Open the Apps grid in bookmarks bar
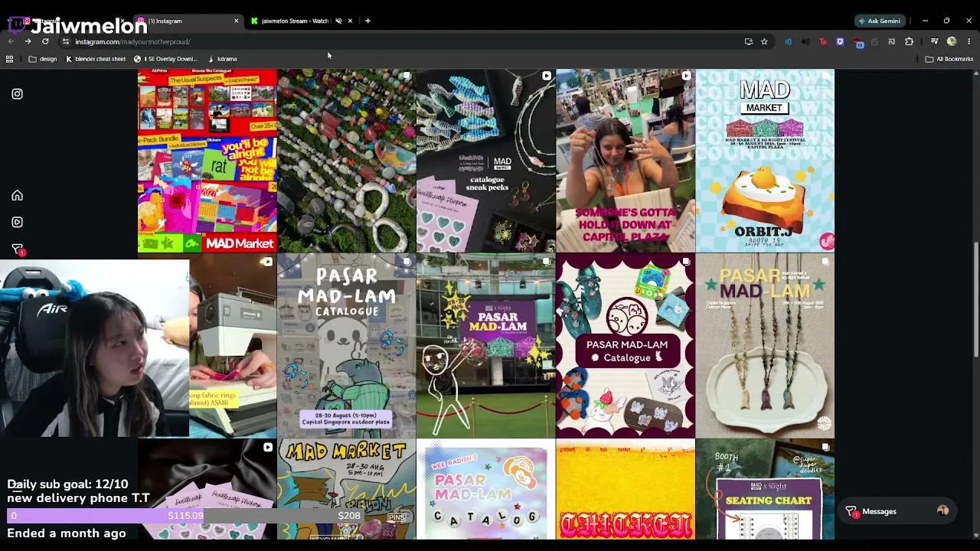The width and height of the screenshot is (980, 551). click(9, 59)
